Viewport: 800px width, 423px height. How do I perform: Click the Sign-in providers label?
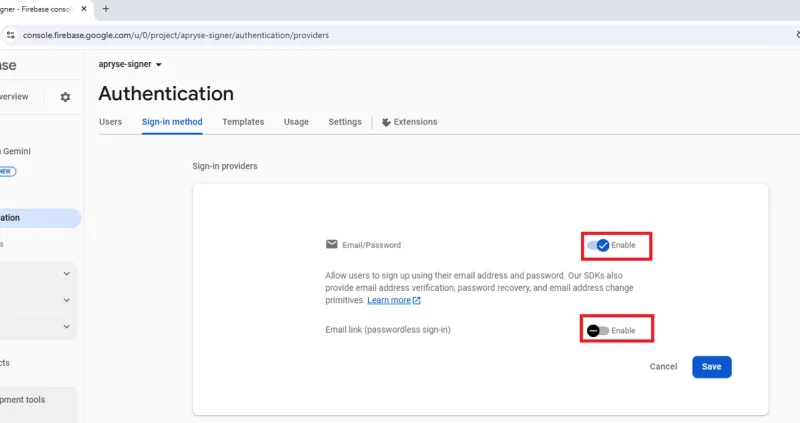coord(225,166)
